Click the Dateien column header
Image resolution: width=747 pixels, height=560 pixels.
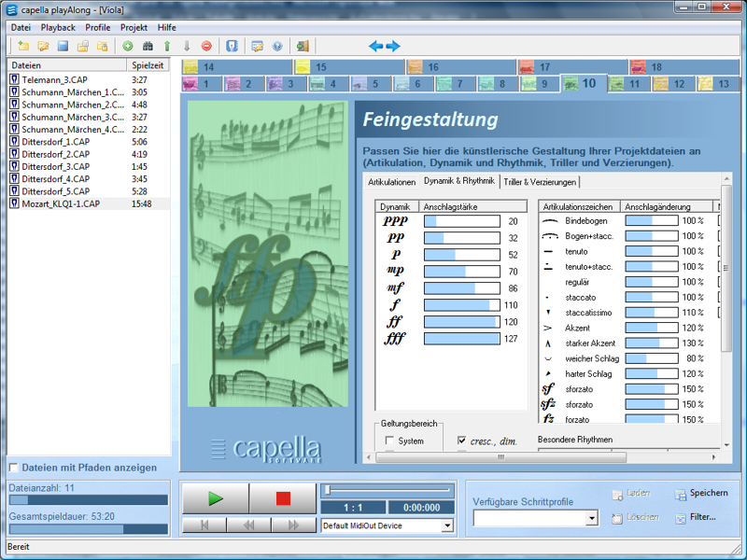point(67,65)
